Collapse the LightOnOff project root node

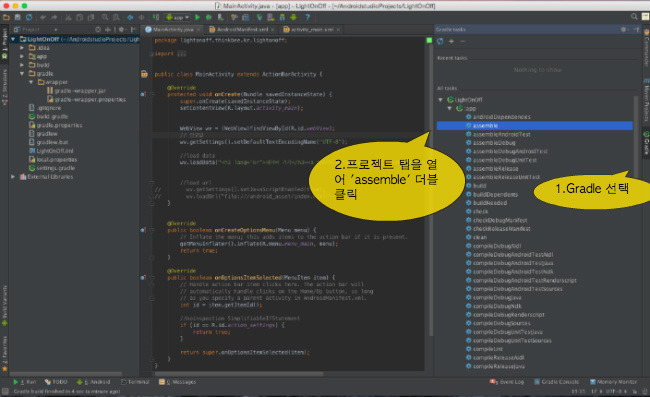click(13, 39)
